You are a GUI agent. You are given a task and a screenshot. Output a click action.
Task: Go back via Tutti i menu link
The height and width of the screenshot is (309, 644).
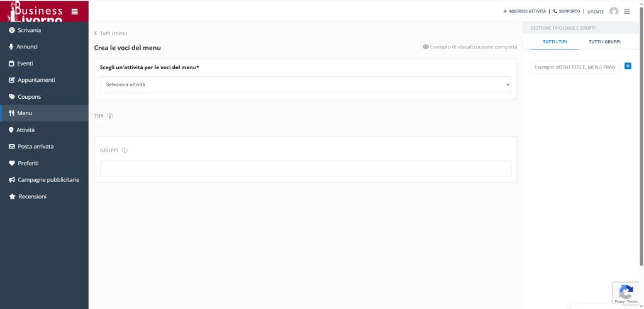[111, 33]
